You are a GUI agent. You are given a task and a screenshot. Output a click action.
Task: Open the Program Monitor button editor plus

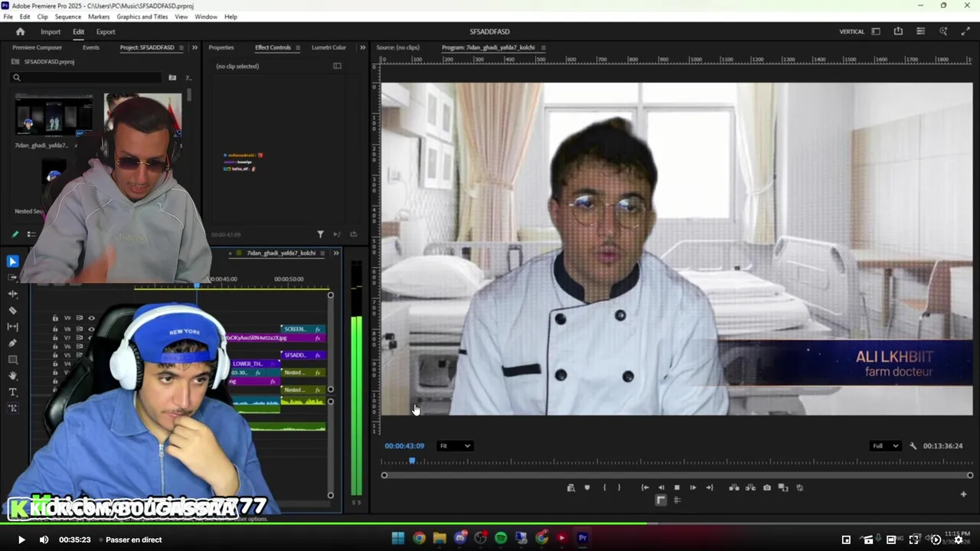(x=963, y=494)
